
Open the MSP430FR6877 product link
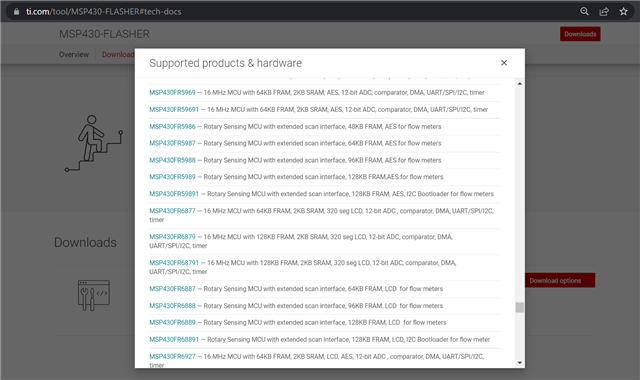click(172, 211)
